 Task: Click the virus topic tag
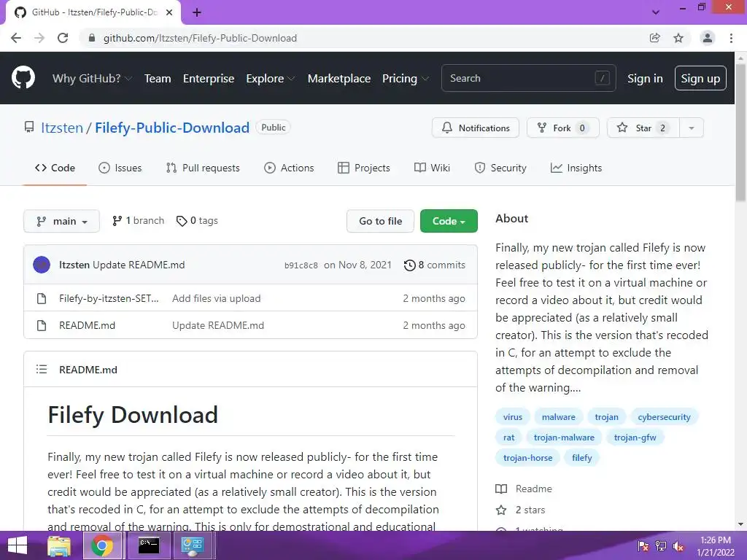pos(513,417)
